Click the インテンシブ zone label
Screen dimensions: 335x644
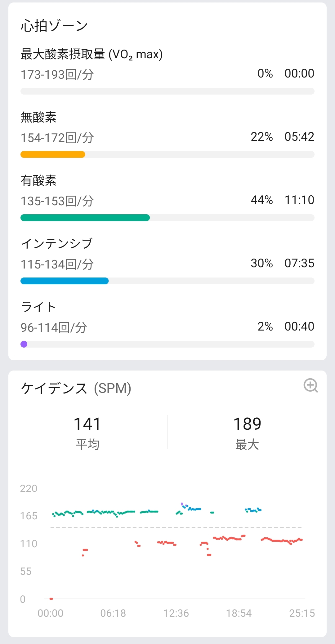pyautogui.click(x=57, y=244)
